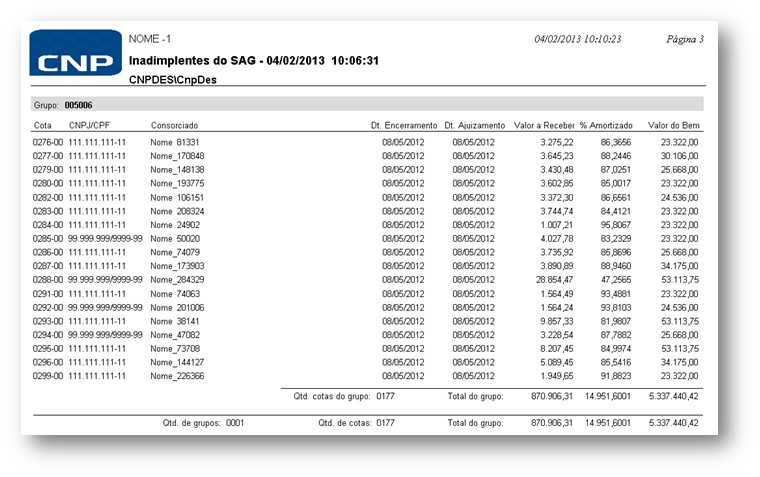
Task: Click amortized value '84,9974'
Action: point(616,349)
